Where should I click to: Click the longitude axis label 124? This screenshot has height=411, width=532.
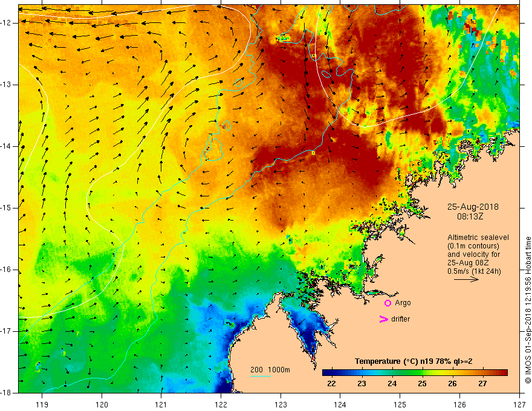(x=340, y=404)
